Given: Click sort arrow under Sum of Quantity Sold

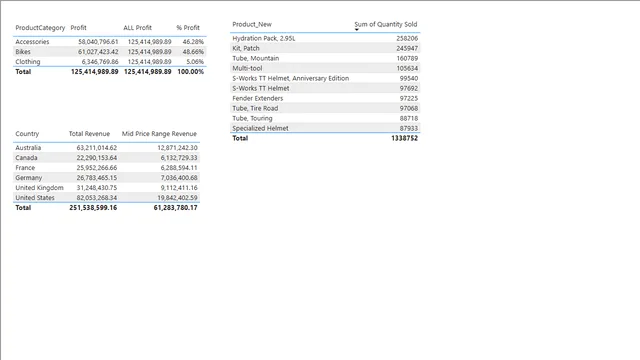Looking at the screenshot, I should (x=357, y=29).
